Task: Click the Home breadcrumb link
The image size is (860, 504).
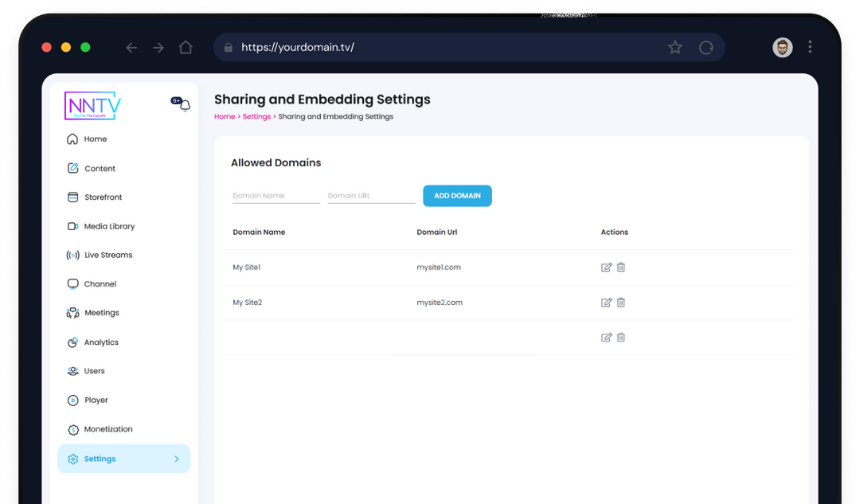Action: click(225, 117)
